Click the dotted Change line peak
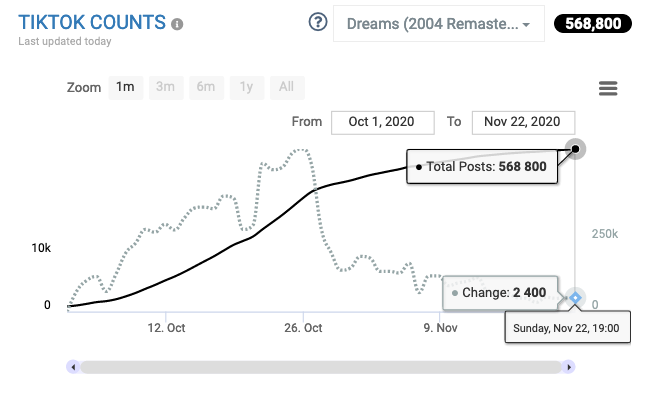 pos(301,150)
